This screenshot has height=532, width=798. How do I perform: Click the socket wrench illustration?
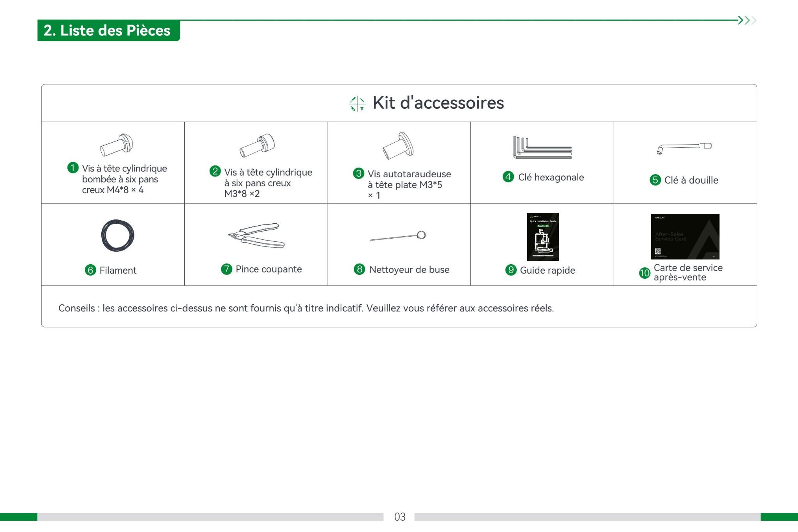tap(684, 148)
